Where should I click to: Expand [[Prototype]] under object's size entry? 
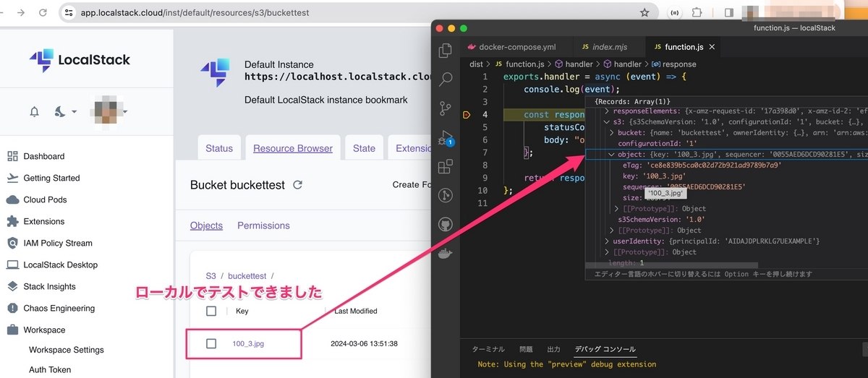click(x=616, y=208)
